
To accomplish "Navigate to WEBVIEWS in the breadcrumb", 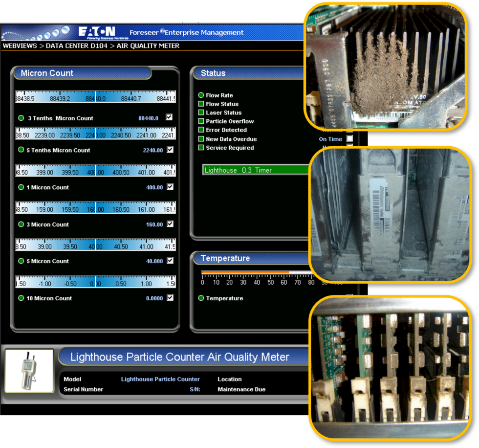I will click(19, 45).
